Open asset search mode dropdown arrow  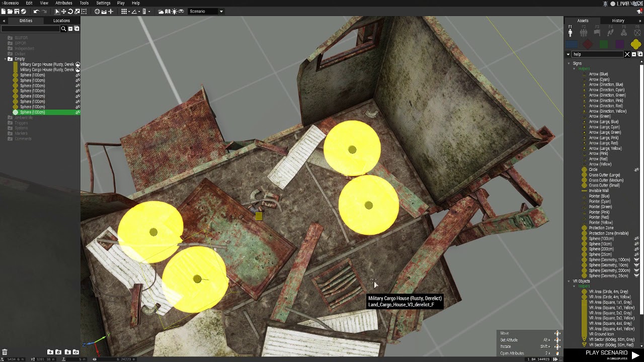click(x=568, y=54)
